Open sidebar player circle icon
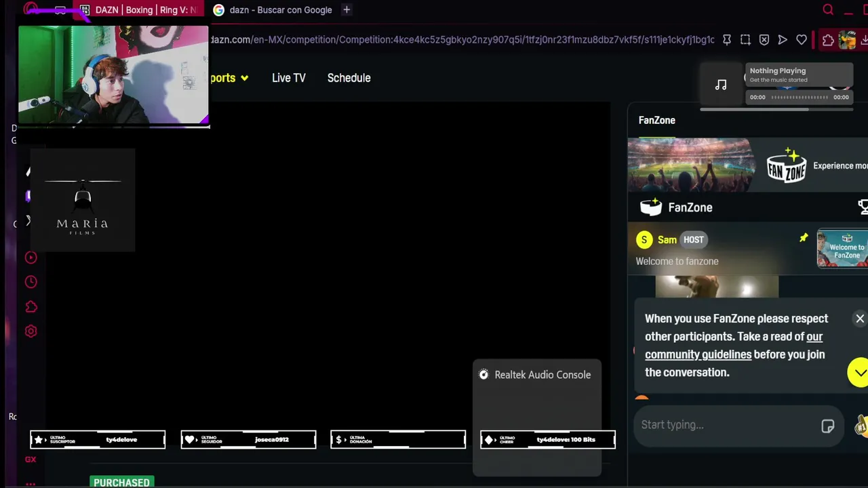This screenshot has width=868, height=488. [31, 258]
